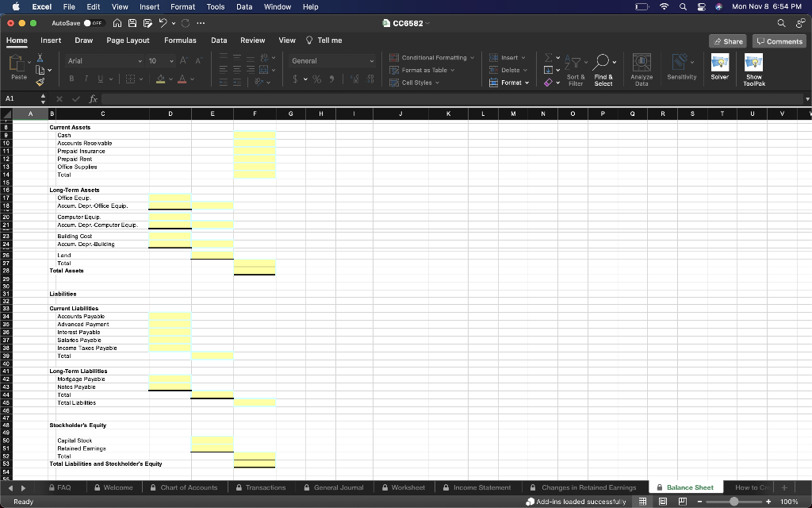Click the Save icon in the title bar
This screenshot has width=812, height=508.
132,23
